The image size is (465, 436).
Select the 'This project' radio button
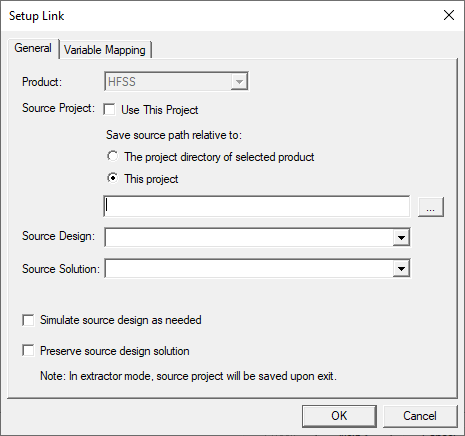113,178
